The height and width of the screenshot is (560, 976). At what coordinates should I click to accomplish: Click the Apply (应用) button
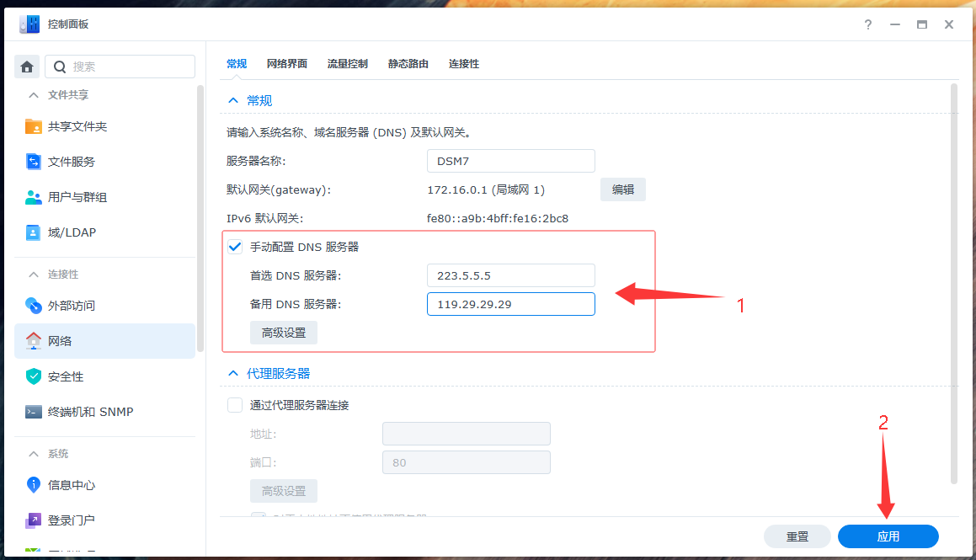point(888,536)
